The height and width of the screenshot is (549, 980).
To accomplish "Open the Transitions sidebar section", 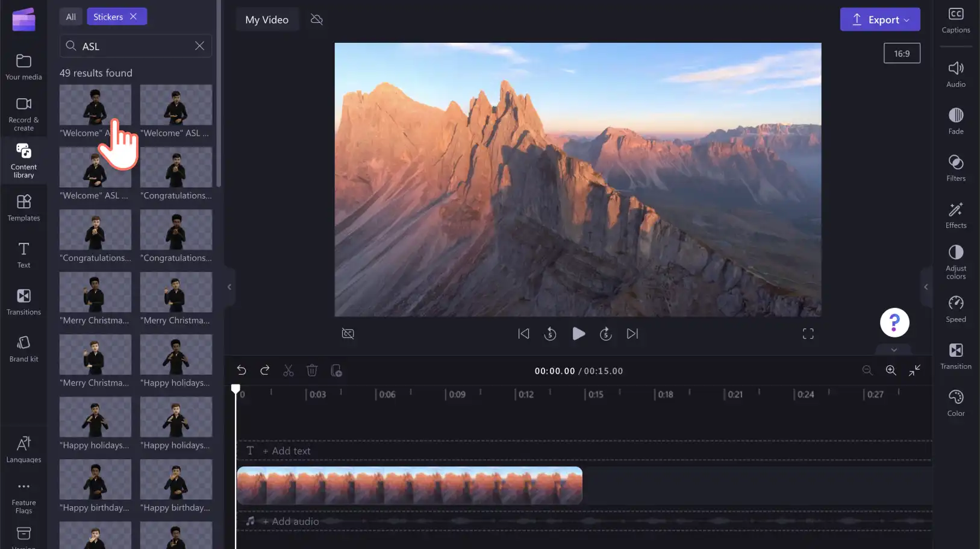I will (x=23, y=302).
